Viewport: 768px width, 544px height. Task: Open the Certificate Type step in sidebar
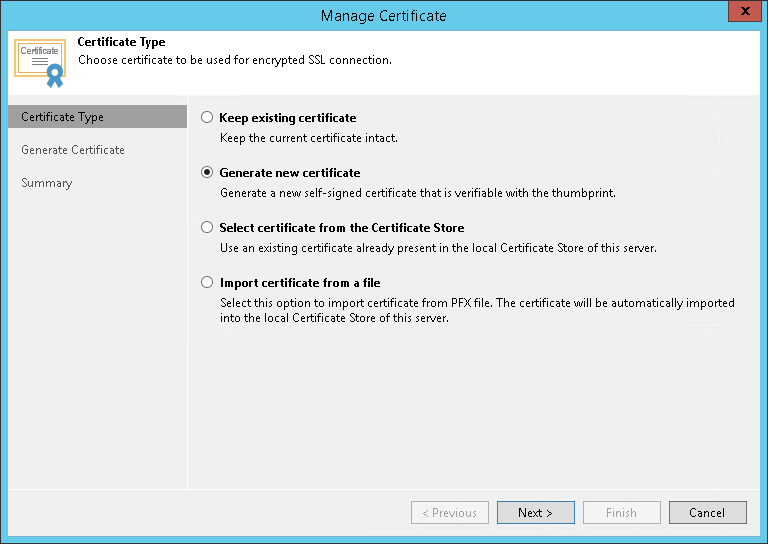coord(62,117)
